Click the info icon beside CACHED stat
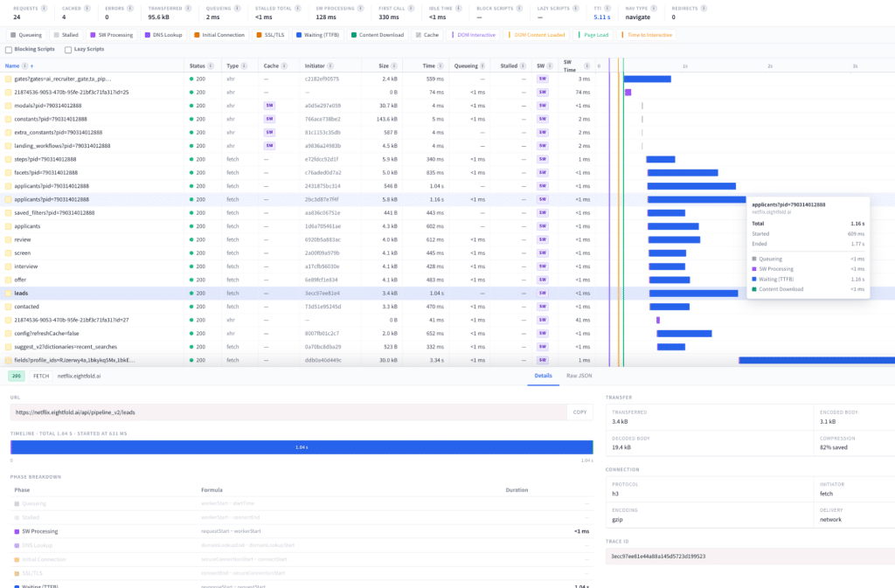The width and height of the screenshot is (895, 588). coord(87,9)
